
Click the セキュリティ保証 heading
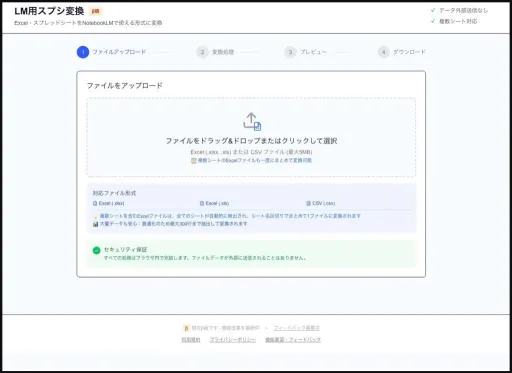coord(125,249)
